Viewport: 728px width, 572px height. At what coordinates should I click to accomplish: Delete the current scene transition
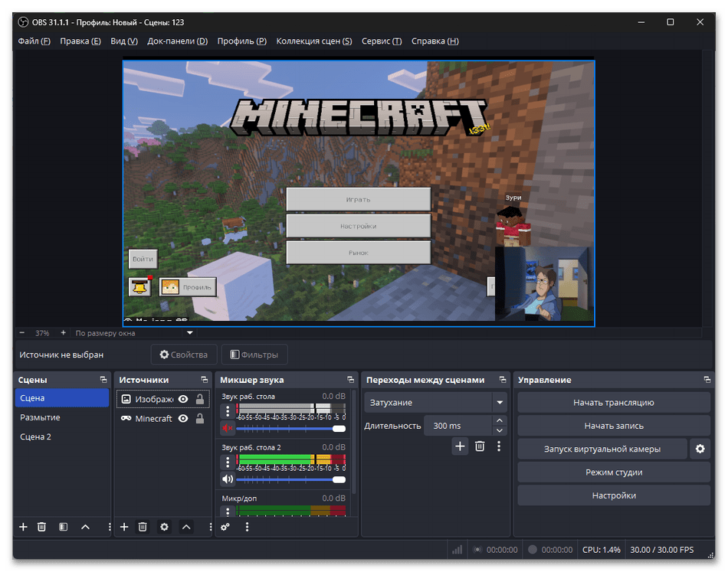tap(480, 446)
